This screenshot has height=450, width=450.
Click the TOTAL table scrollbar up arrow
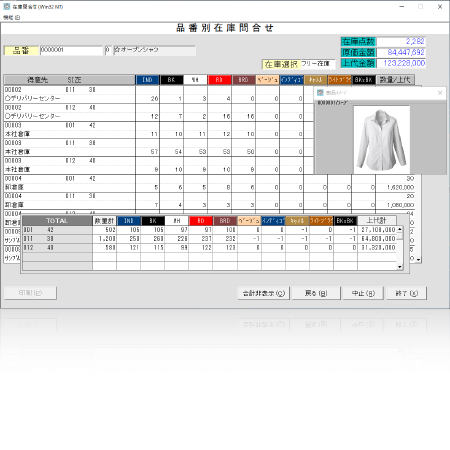(x=399, y=229)
